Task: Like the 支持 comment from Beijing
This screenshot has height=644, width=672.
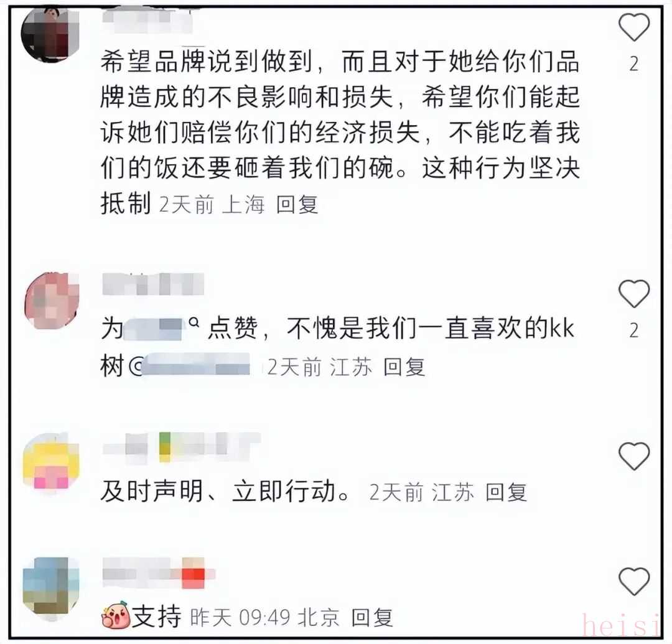Action: pos(634,581)
